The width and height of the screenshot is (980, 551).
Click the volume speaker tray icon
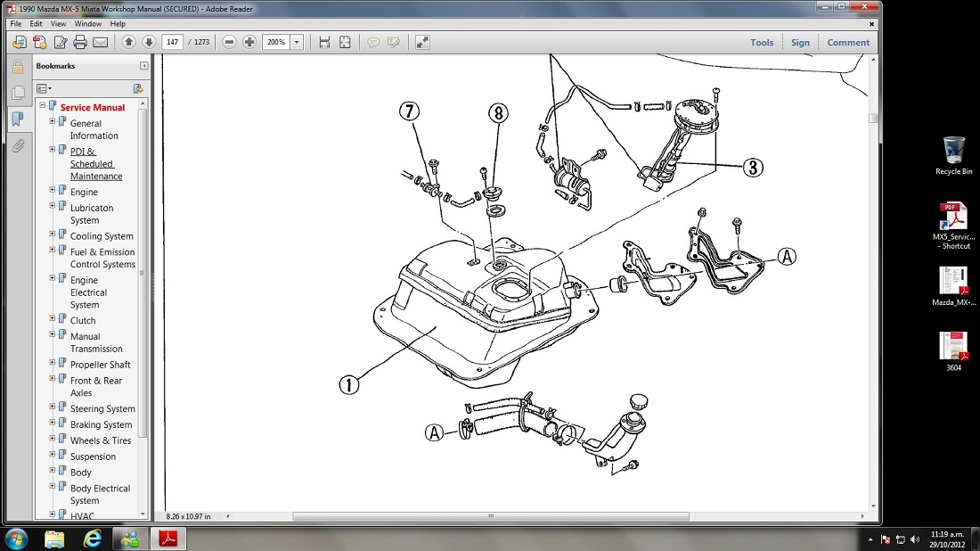pyautogui.click(x=915, y=539)
